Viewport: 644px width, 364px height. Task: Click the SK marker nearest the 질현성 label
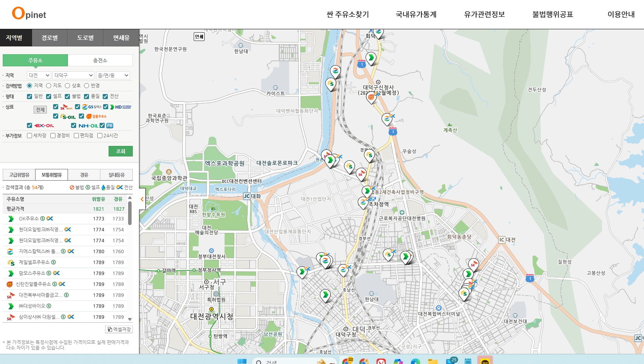click(x=473, y=265)
